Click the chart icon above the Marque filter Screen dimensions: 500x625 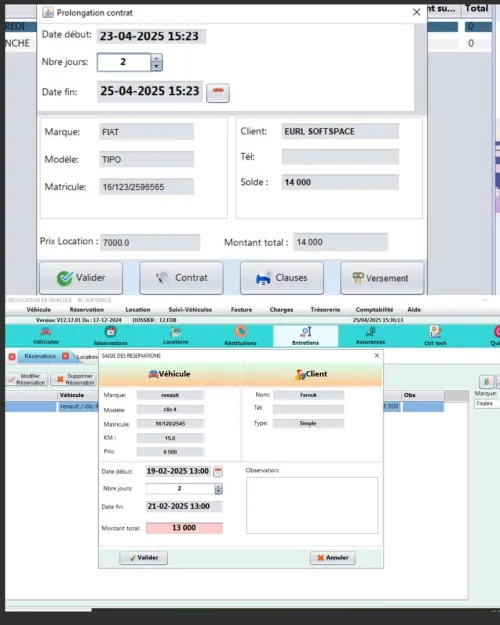(x=486, y=382)
